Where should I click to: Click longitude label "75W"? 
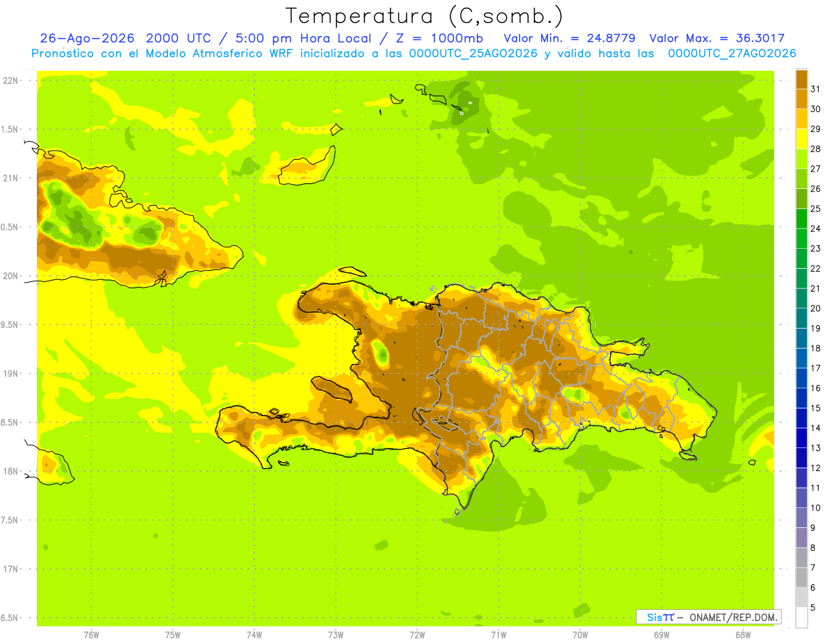pos(173,635)
